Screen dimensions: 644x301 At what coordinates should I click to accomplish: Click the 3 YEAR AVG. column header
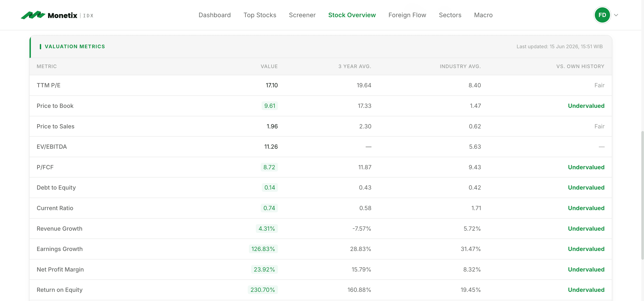[x=354, y=66]
